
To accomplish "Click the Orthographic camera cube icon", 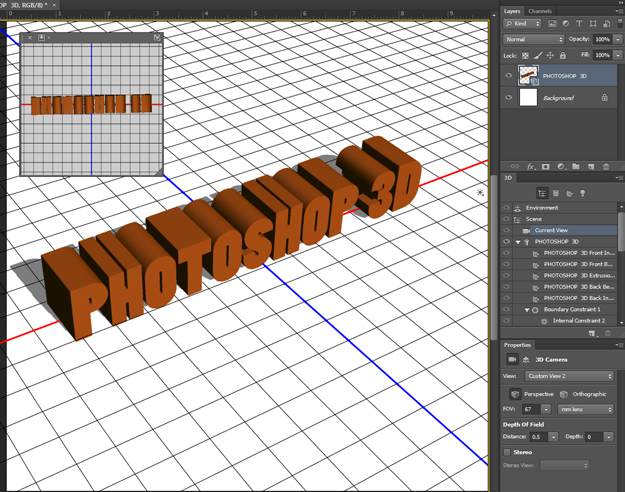I will coord(564,394).
